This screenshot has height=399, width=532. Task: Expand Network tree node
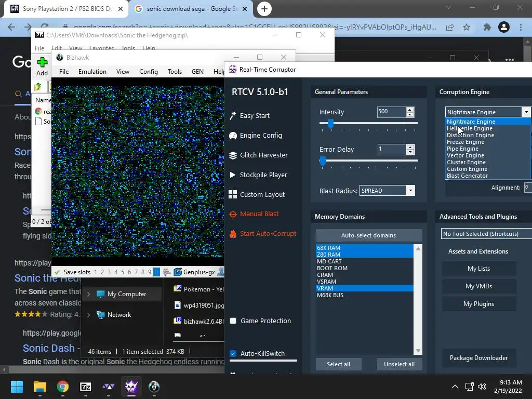click(88, 315)
